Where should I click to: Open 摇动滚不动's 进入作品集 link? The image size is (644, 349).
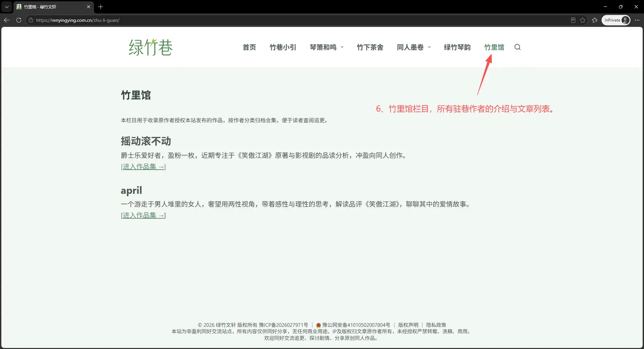(143, 166)
